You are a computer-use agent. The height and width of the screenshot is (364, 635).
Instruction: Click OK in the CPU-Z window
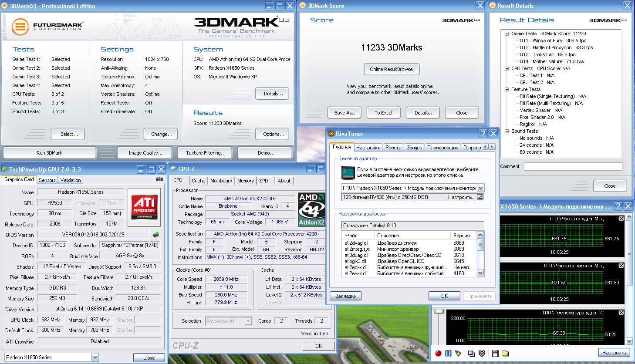318,346
